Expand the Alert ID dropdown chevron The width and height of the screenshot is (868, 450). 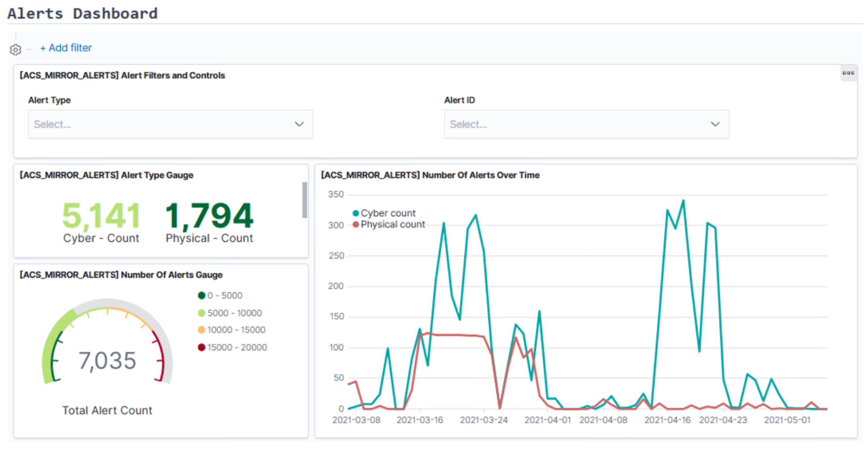pyautogui.click(x=715, y=124)
